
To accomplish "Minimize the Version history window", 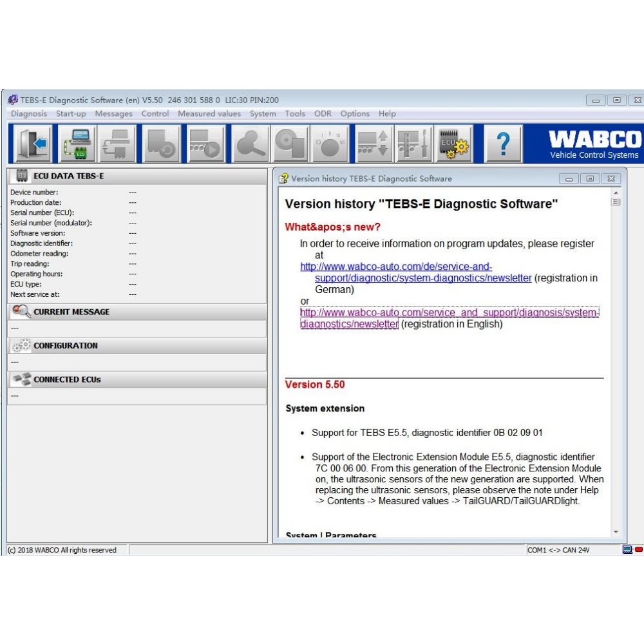I will pos(569,178).
